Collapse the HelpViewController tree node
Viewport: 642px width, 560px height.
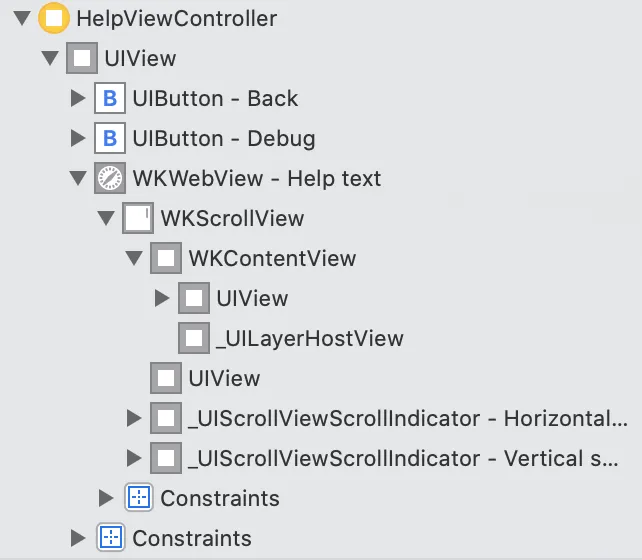coord(21,19)
